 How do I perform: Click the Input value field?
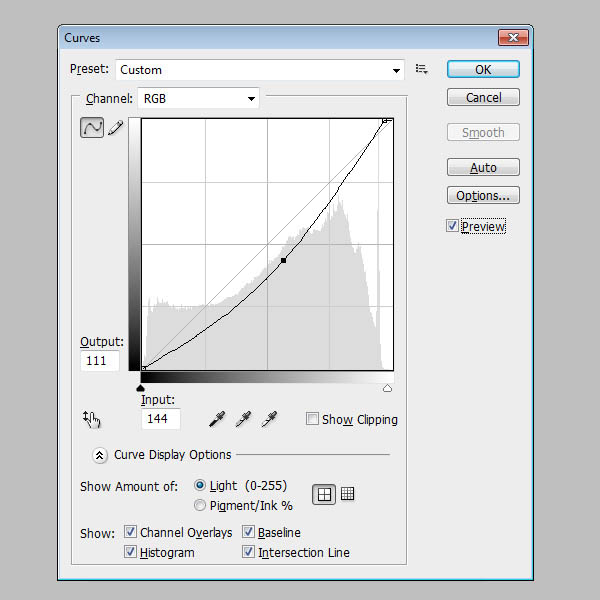tap(161, 419)
